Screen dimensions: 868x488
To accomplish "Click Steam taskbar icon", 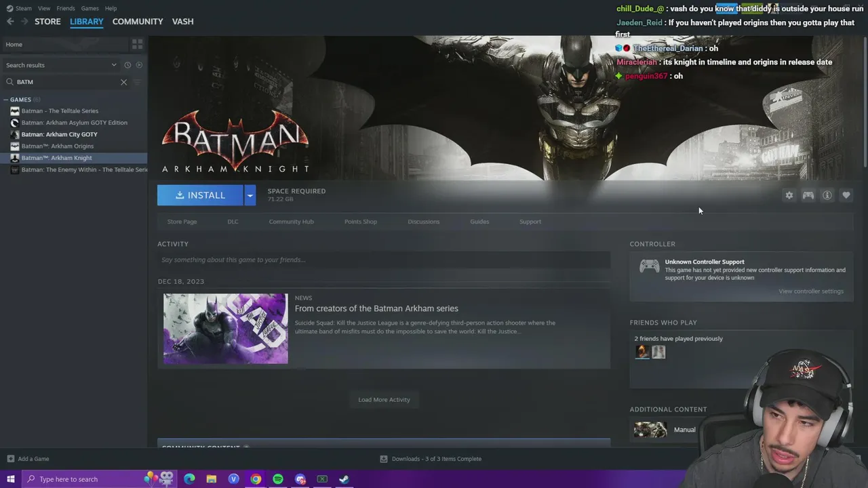I will tap(344, 479).
